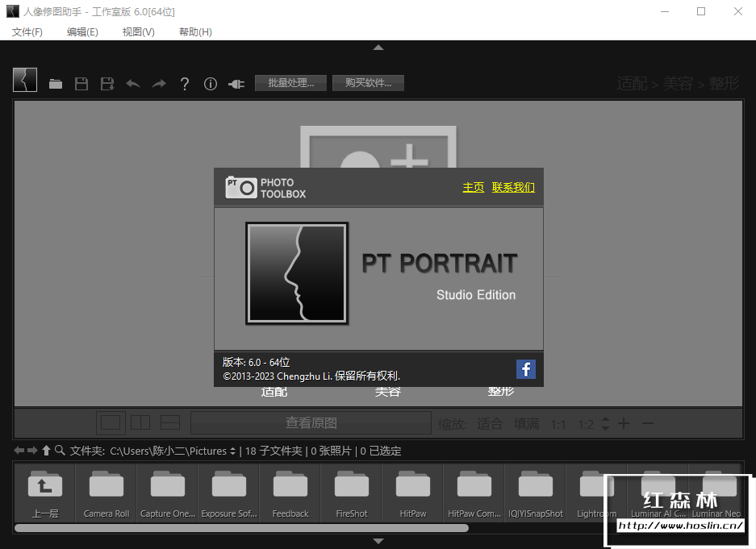Viewport: 756px width, 549px height.
Task: Click the 购买软件 purchase button
Action: point(369,83)
